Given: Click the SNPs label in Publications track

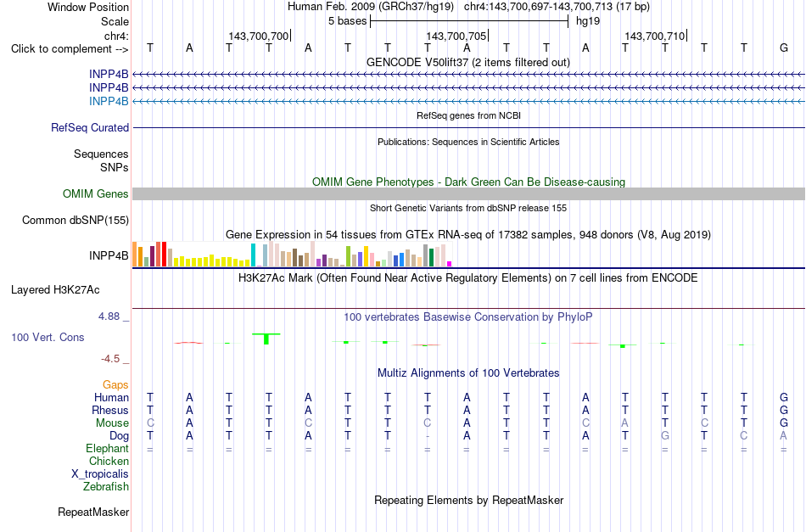Looking at the screenshot, I should [115, 167].
